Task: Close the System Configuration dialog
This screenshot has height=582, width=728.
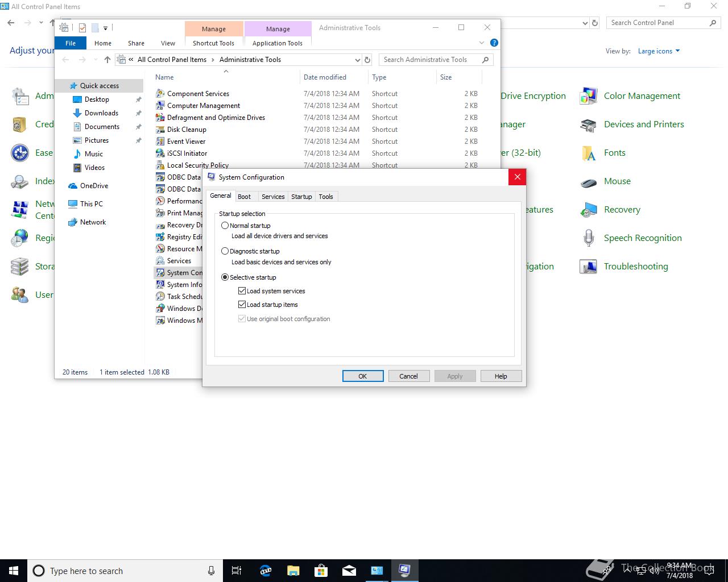Action: click(518, 177)
